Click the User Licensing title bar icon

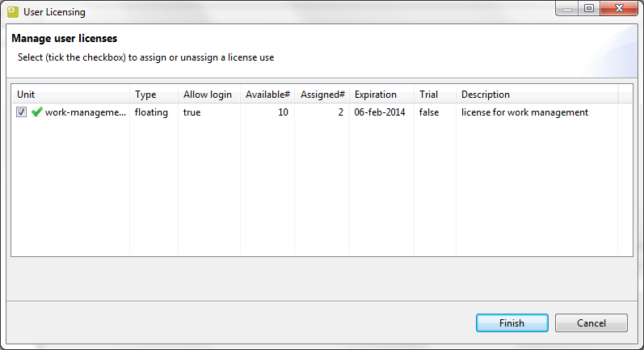click(x=12, y=12)
